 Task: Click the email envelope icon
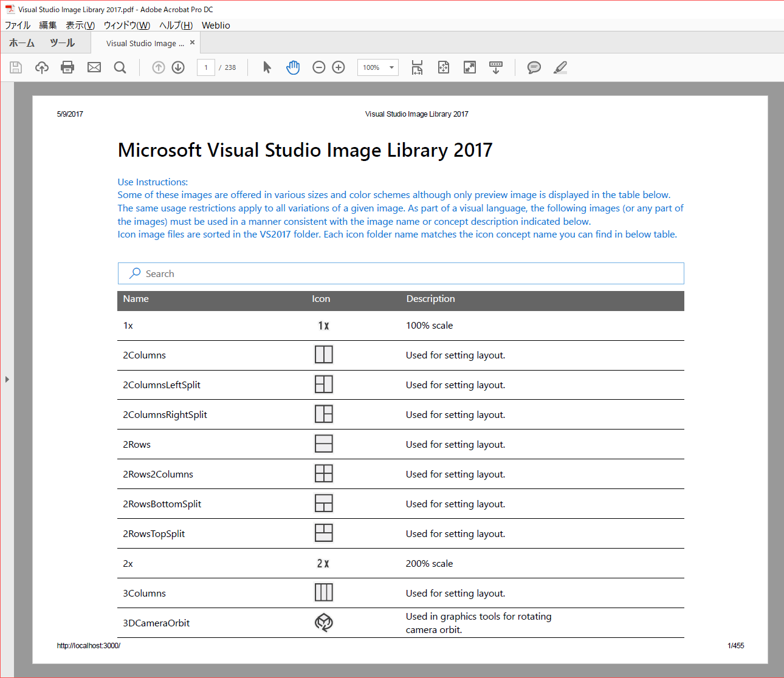[x=94, y=67]
